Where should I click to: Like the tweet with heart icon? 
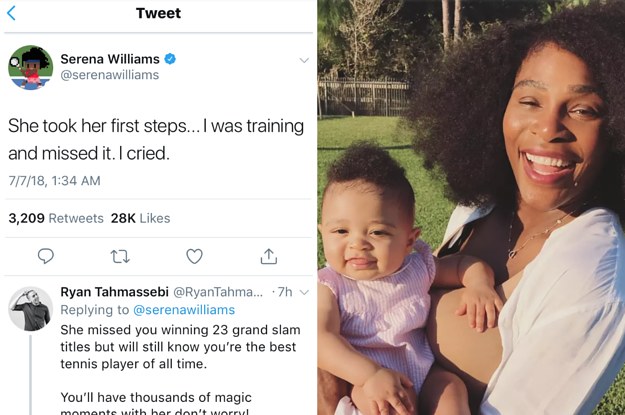pos(195,257)
